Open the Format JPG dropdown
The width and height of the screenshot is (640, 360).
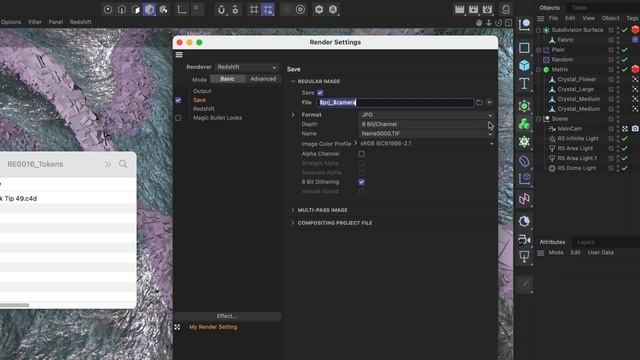[x=427, y=115]
